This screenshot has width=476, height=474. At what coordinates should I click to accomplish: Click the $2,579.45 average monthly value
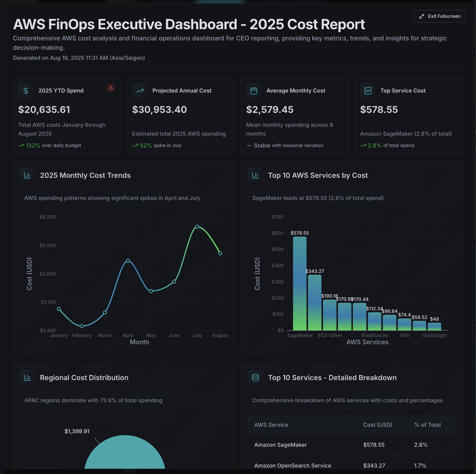pos(270,109)
